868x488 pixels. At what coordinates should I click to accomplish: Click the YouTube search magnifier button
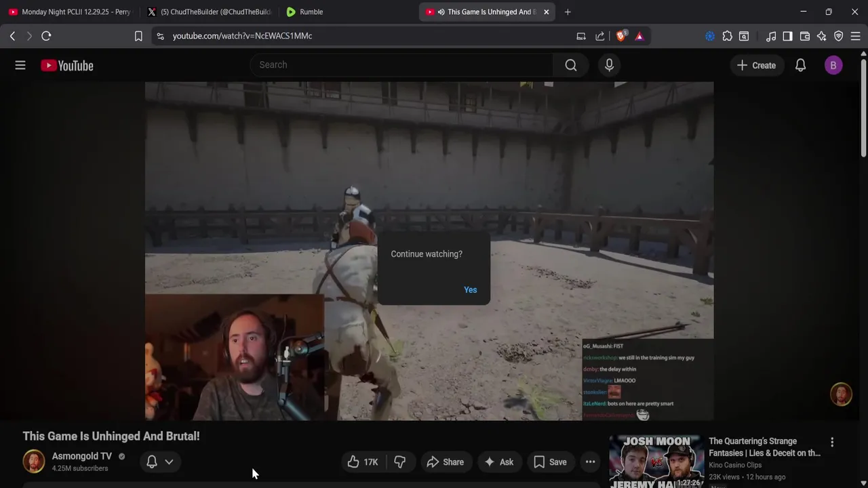(571, 65)
